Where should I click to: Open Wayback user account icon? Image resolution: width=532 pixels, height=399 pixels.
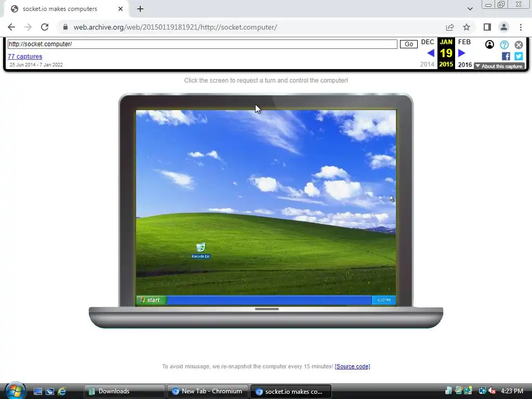[489, 45]
